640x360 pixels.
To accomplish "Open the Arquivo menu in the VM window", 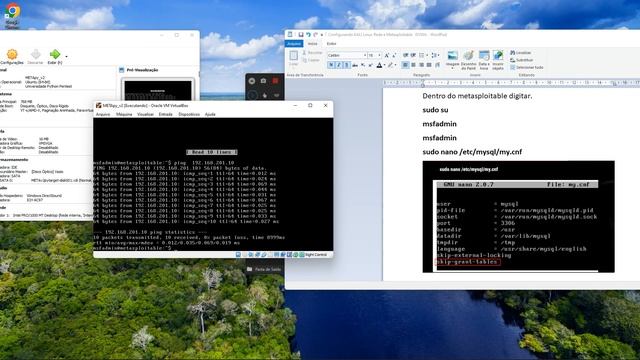I will pos(103,114).
